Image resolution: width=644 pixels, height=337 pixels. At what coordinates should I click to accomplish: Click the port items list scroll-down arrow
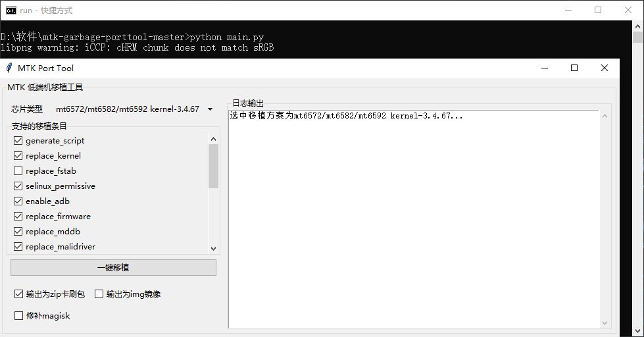213,248
